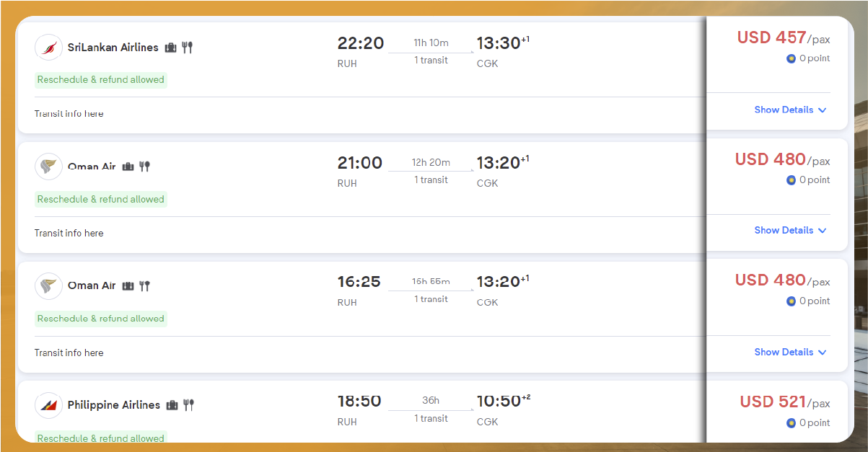The width and height of the screenshot is (868, 452).
Task: Click point coin icon under USD 457
Action: tap(791, 58)
